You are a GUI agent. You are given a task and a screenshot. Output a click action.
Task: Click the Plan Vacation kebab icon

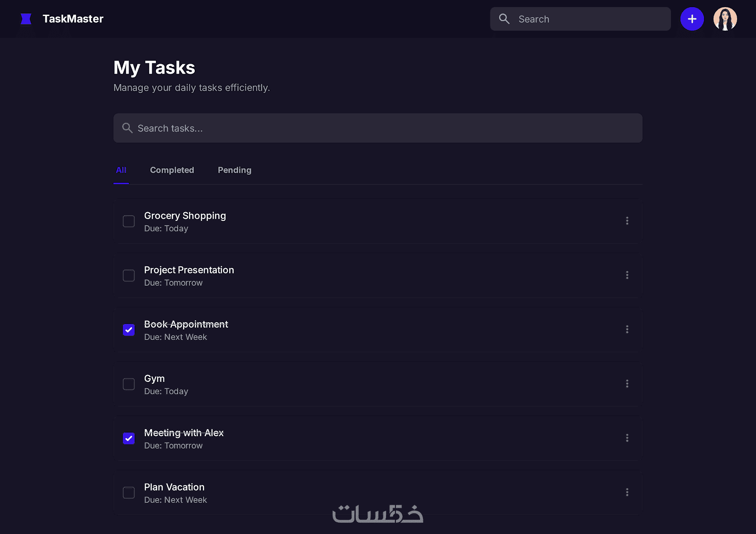(627, 492)
